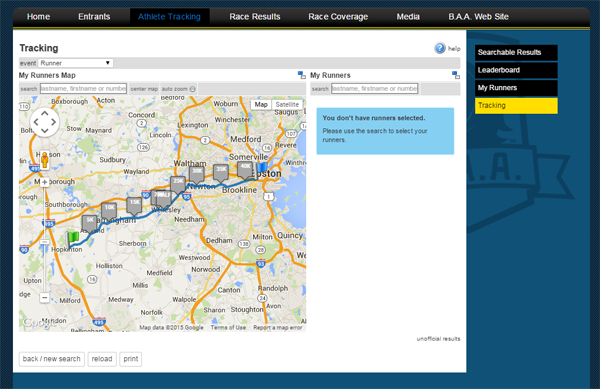Click Report a map error link
This screenshot has height=389, width=600.
coord(278,328)
